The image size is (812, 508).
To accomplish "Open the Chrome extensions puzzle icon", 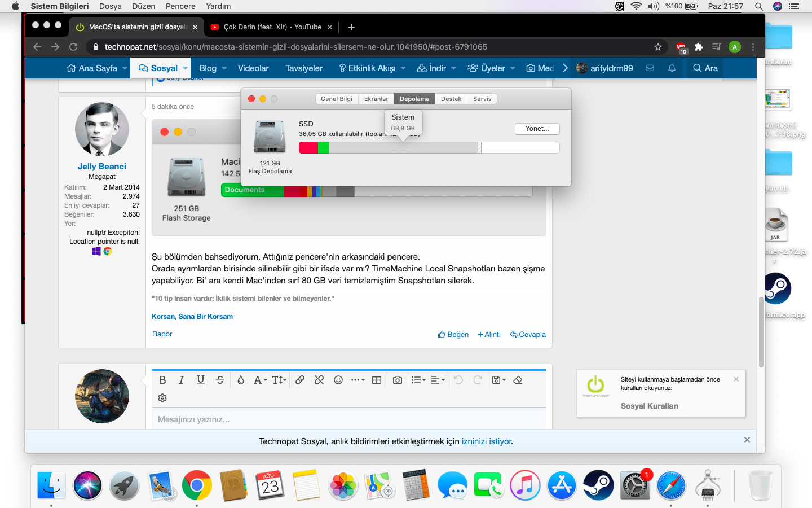I will click(x=699, y=47).
